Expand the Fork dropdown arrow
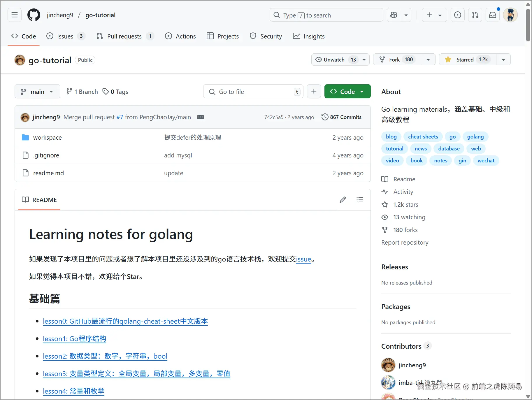This screenshot has height=400, width=532. (428, 59)
